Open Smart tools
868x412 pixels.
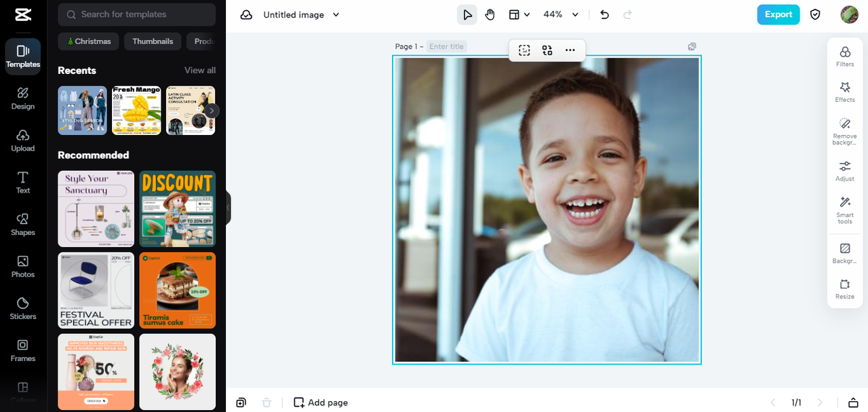[x=845, y=210]
